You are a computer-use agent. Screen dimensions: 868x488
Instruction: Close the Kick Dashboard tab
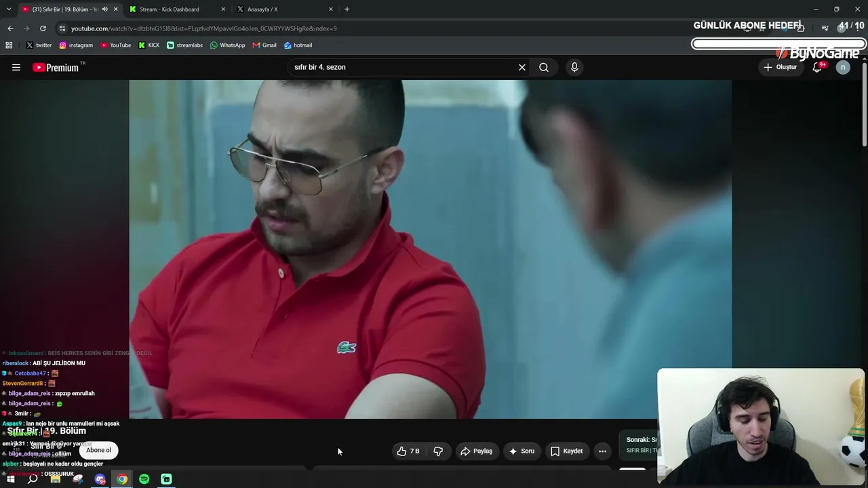click(x=223, y=9)
